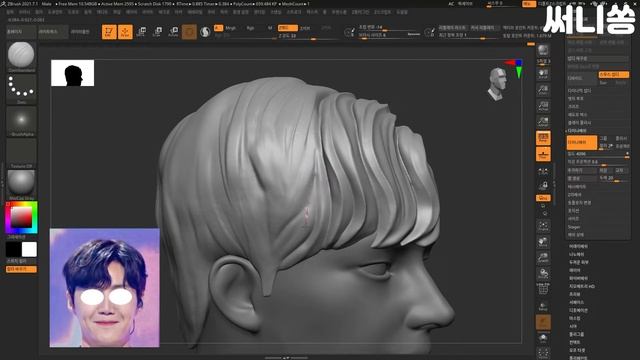Screen dimensions: 640x360
Task: Click the Xpose icon on right shelf
Action: click(543, 353)
